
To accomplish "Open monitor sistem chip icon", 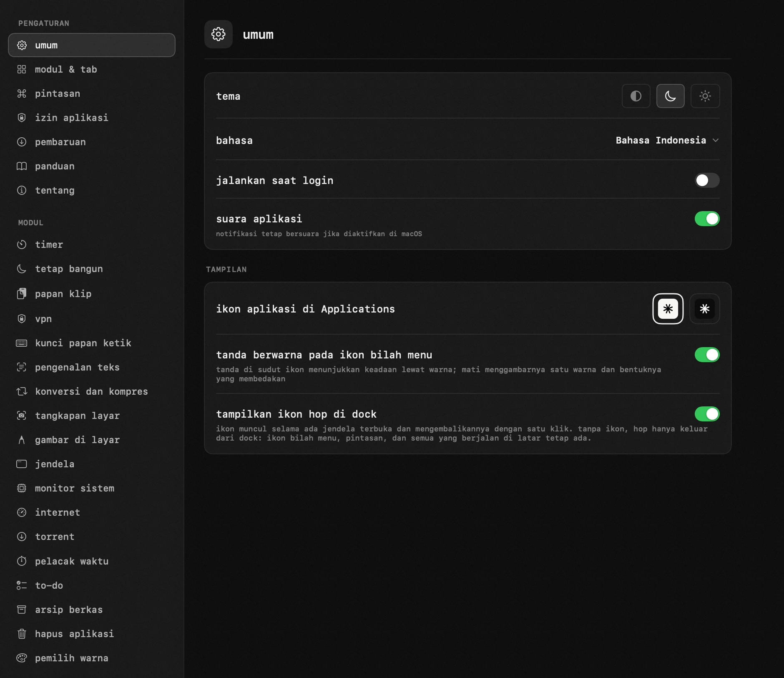I will pyautogui.click(x=22, y=488).
